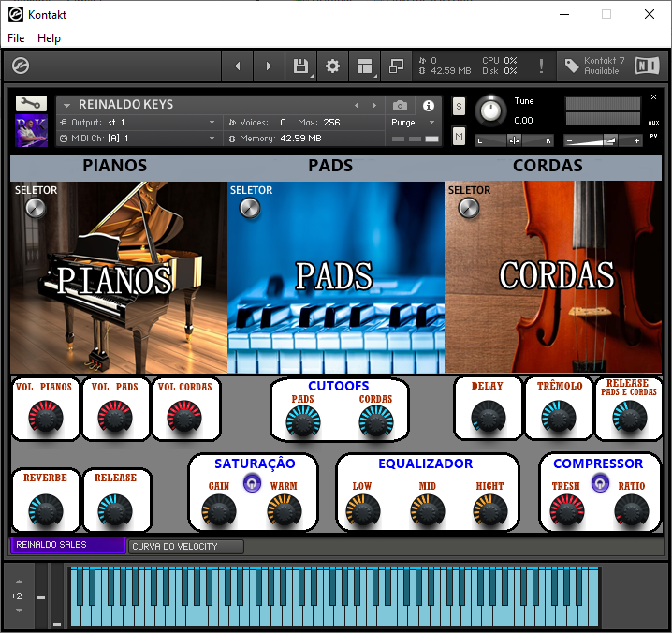
Task: Click the NI logo icon
Action: pyautogui.click(x=647, y=66)
